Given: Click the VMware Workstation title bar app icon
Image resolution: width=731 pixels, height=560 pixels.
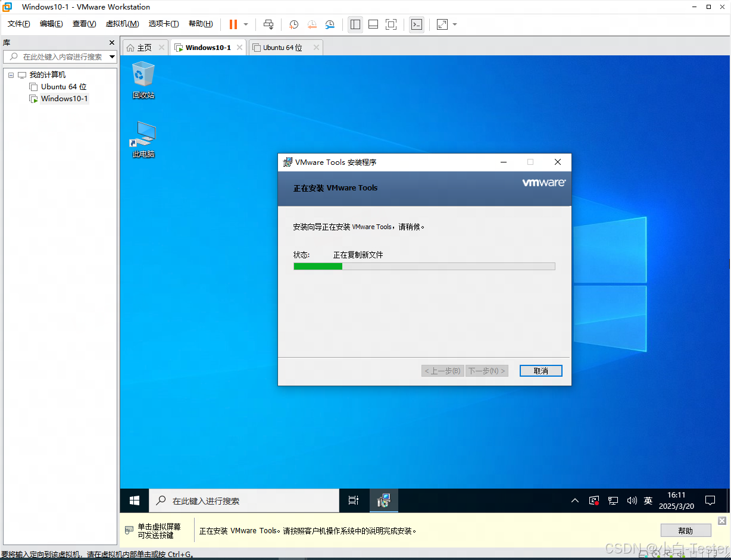Looking at the screenshot, I should [8, 7].
